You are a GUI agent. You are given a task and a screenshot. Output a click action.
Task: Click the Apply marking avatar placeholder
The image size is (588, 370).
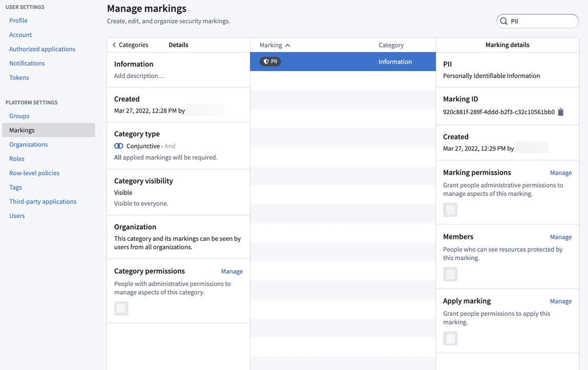[x=450, y=339]
